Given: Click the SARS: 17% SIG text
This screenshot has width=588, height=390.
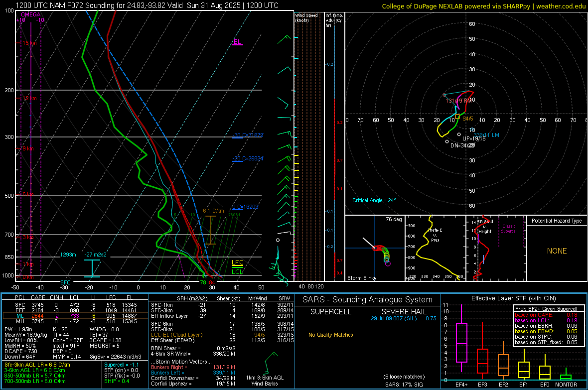Looking at the screenshot, I should click(404, 385).
